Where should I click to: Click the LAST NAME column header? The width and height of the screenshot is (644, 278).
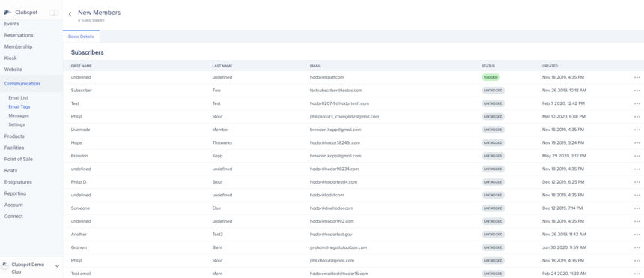click(x=222, y=66)
